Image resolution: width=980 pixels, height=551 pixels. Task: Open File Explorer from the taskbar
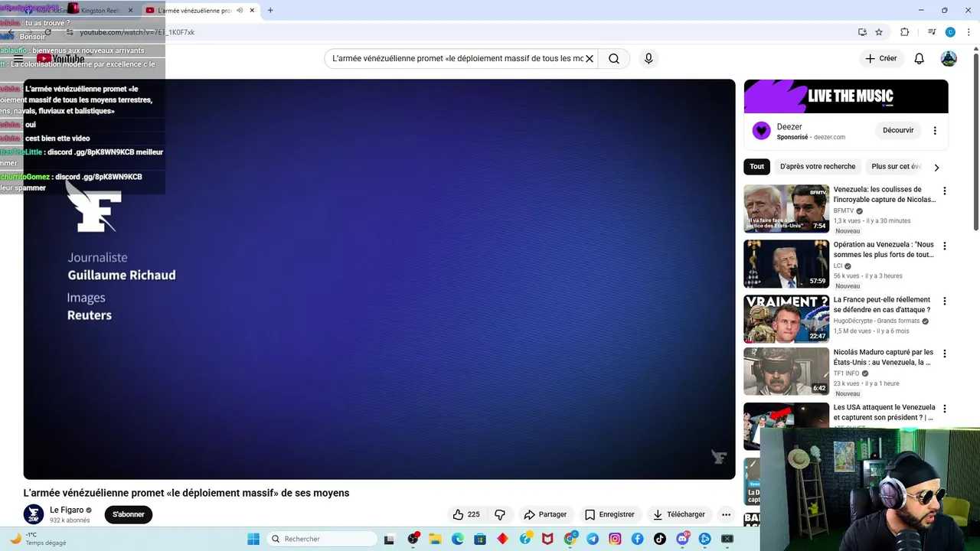[435, 539]
